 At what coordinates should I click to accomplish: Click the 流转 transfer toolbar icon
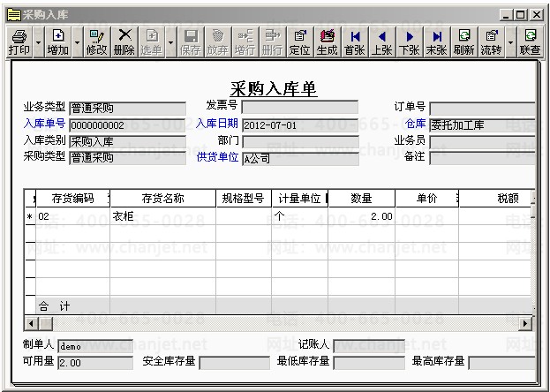[x=492, y=42]
